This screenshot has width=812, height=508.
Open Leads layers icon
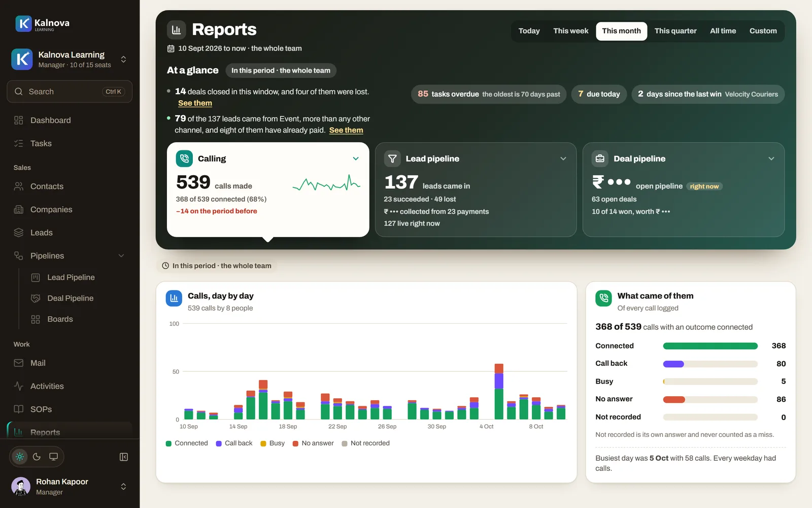tap(19, 233)
